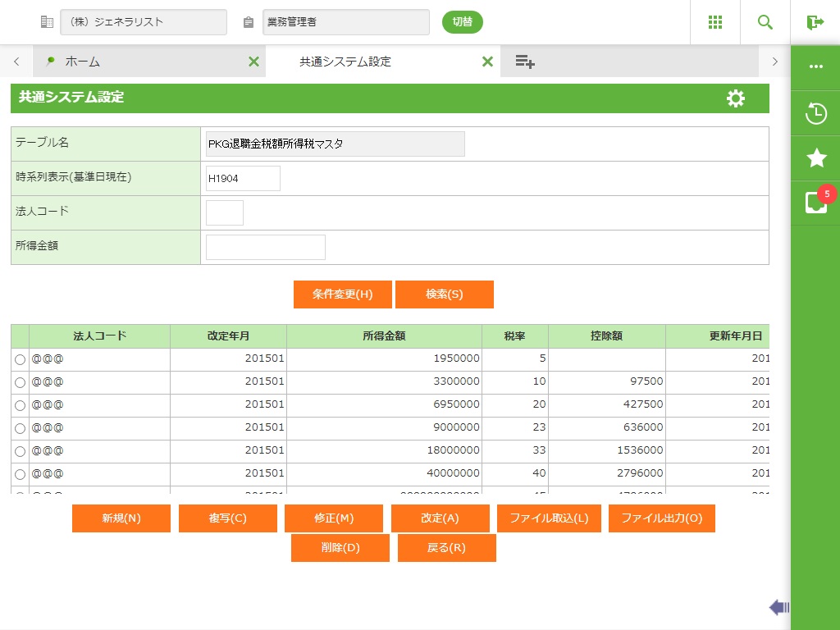Select the radio button for the 6950000 row

tap(20, 406)
